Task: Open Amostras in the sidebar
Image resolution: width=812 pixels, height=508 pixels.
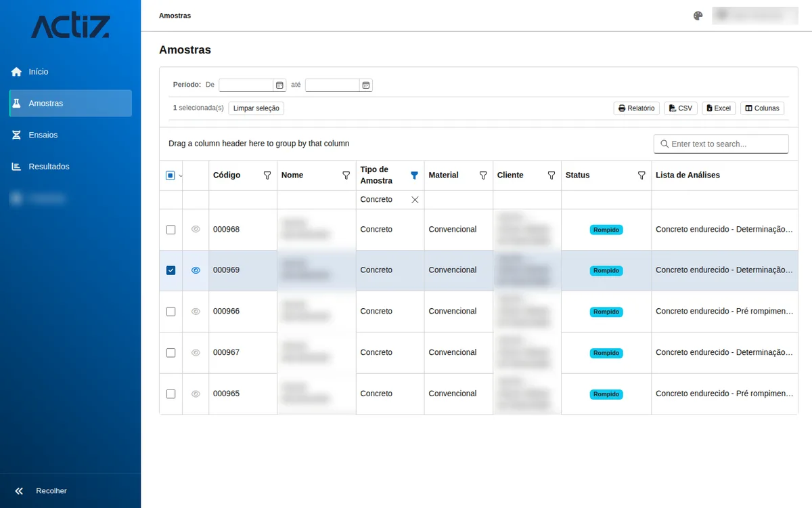Action: click(70, 104)
